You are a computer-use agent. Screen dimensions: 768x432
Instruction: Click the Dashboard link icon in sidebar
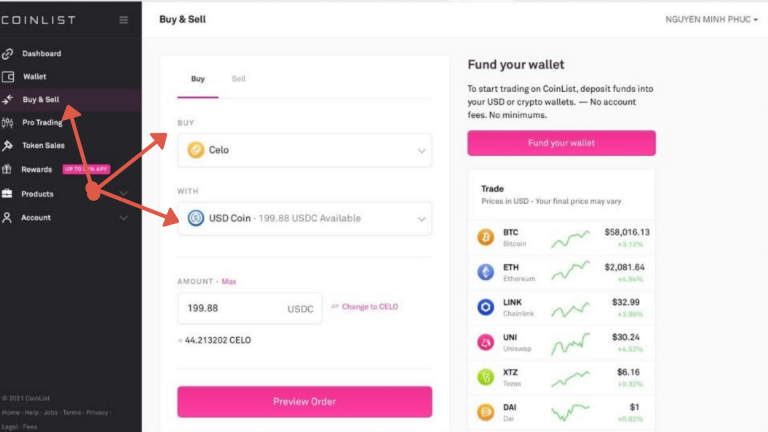click(8, 53)
